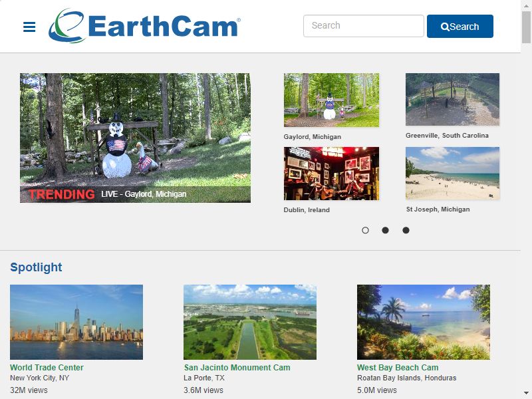The width and height of the screenshot is (532, 399).
Task: Click the Roatan Bay Islands, Honduras text
Action: (x=406, y=378)
